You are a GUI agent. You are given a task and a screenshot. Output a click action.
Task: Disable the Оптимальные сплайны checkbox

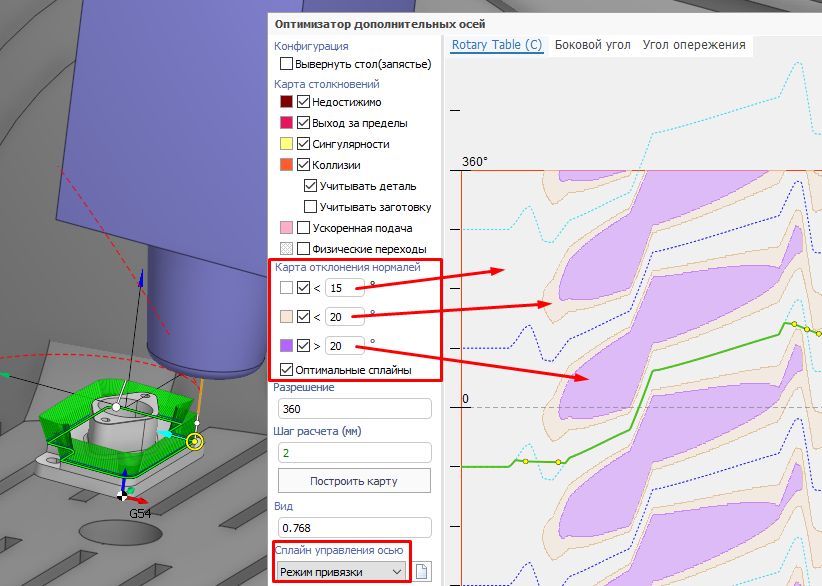[287, 370]
